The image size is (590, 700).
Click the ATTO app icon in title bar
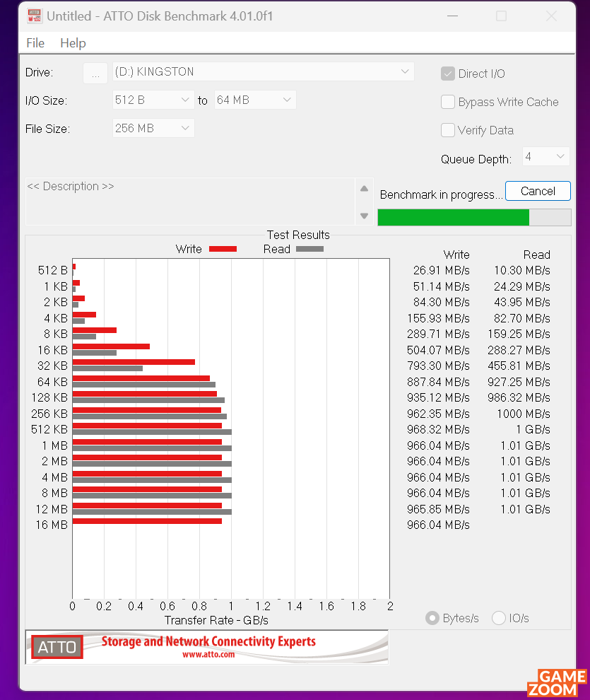click(x=35, y=16)
